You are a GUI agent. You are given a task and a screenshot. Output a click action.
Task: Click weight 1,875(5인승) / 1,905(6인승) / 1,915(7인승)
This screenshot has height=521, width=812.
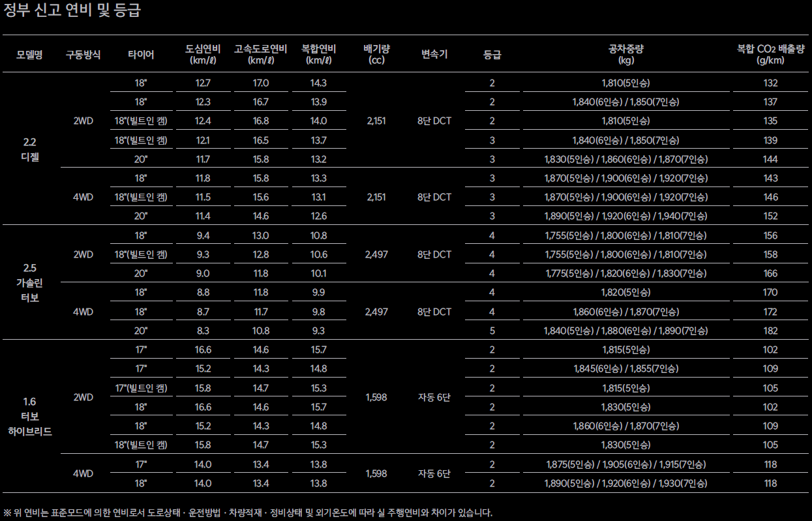(x=625, y=464)
